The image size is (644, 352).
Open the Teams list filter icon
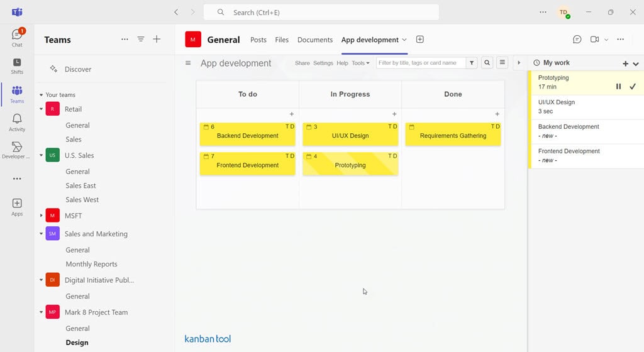coord(140,40)
